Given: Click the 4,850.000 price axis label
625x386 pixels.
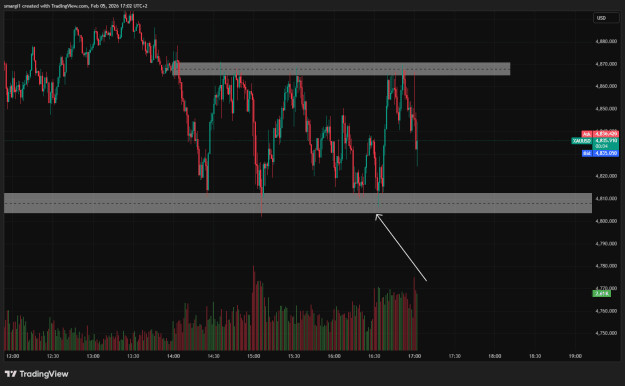Looking at the screenshot, I should pyautogui.click(x=606, y=108).
